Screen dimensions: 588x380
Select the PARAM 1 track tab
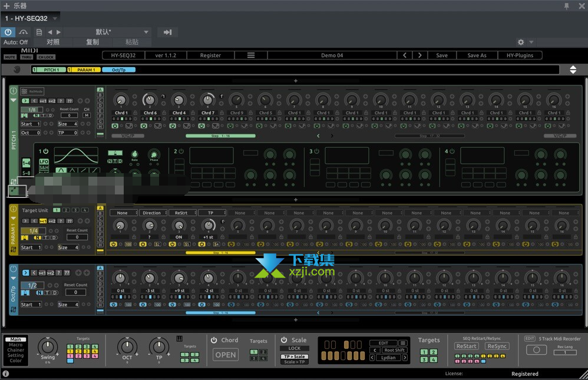[x=84, y=70]
